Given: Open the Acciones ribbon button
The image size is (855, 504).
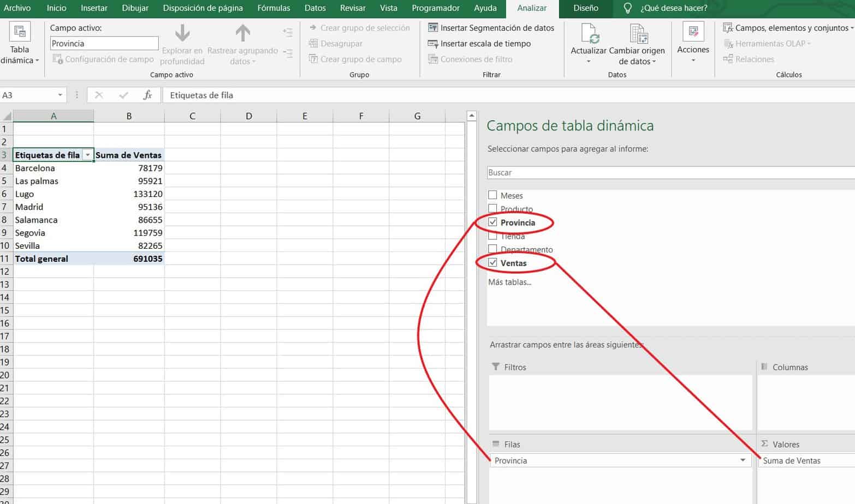Looking at the screenshot, I should click(693, 44).
